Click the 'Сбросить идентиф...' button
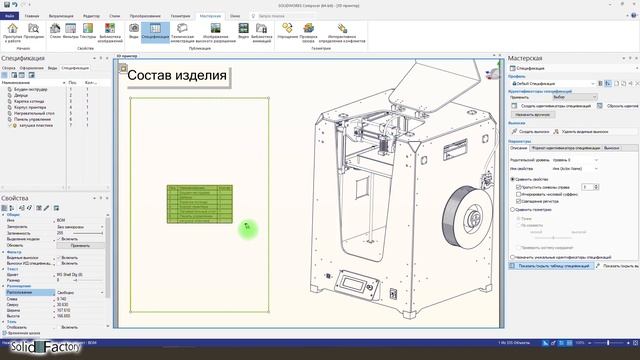 point(618,106)
